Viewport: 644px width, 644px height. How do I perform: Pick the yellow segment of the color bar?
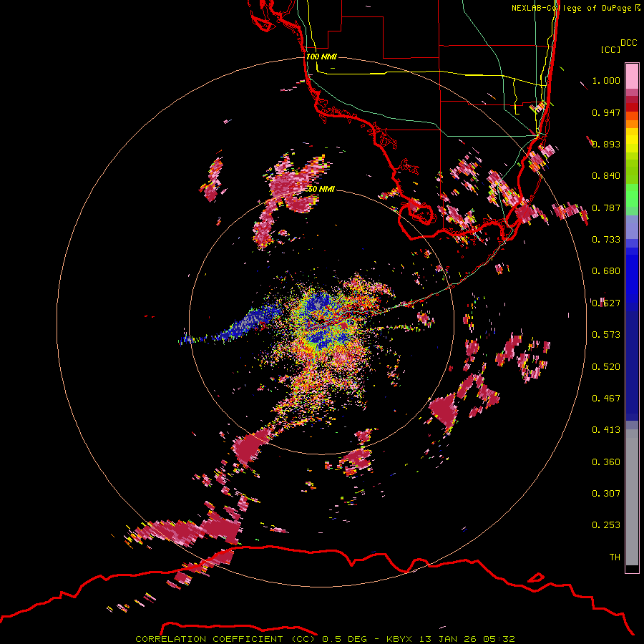pos(632,140)
